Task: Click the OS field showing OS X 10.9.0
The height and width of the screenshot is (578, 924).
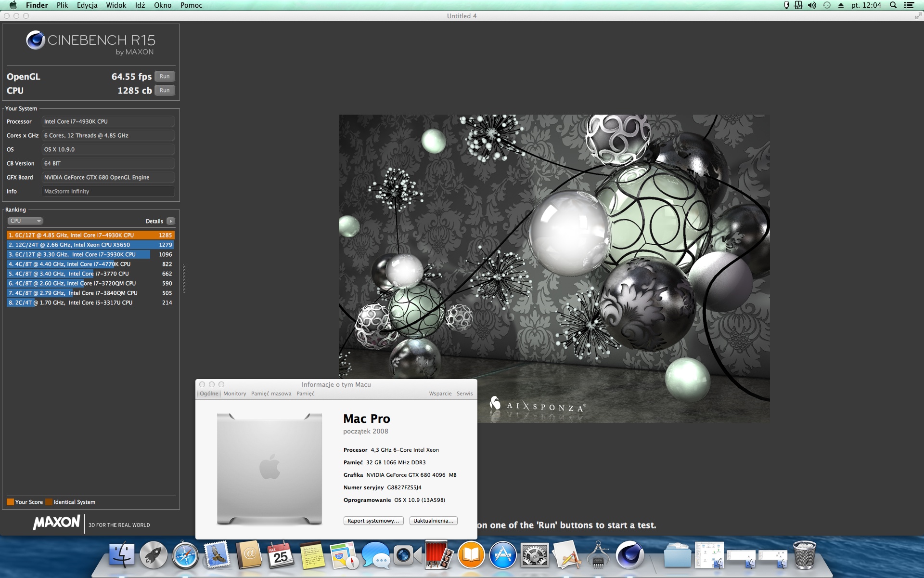Action: tap(108, 149)
